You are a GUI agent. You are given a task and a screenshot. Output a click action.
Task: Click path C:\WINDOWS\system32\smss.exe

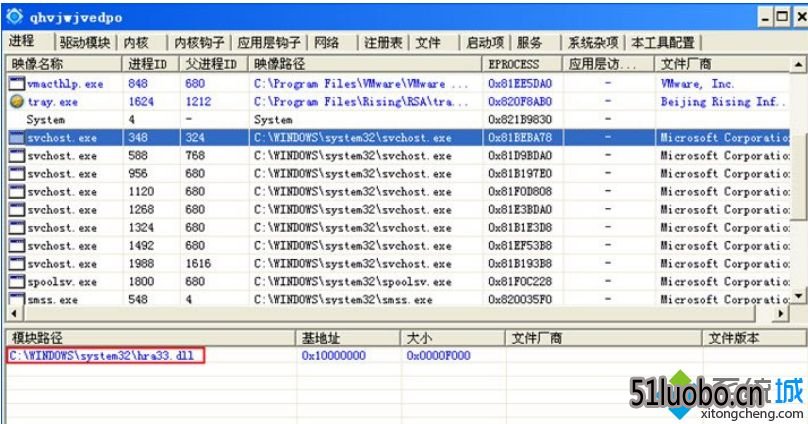[343, 299]
